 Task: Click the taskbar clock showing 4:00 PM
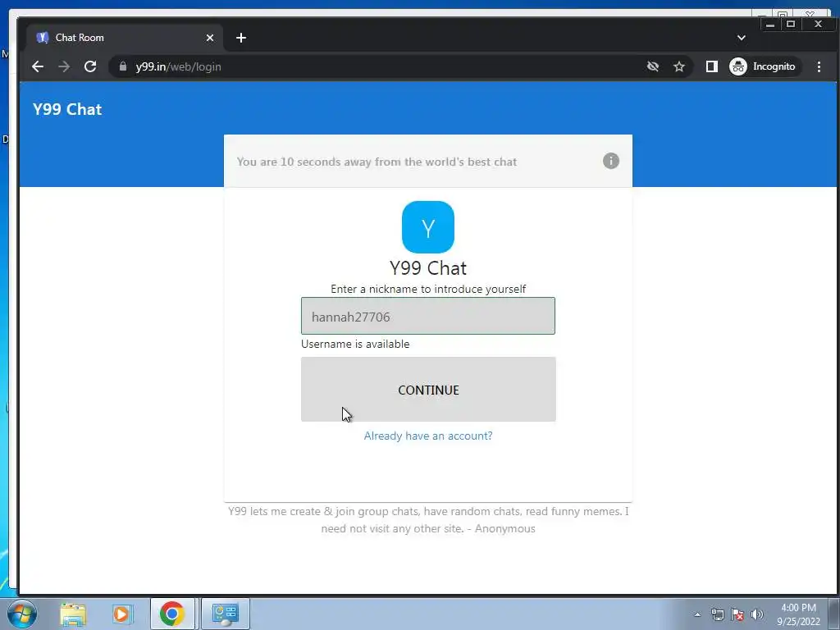798,614
